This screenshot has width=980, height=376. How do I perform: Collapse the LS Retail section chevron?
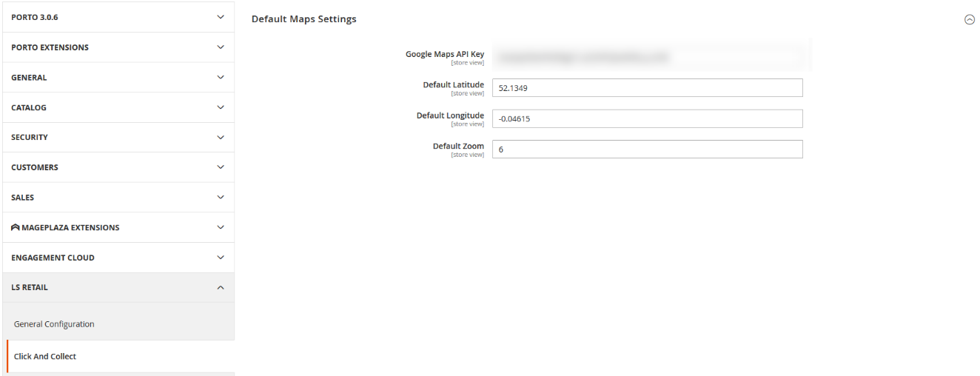[x=220, y=288]
